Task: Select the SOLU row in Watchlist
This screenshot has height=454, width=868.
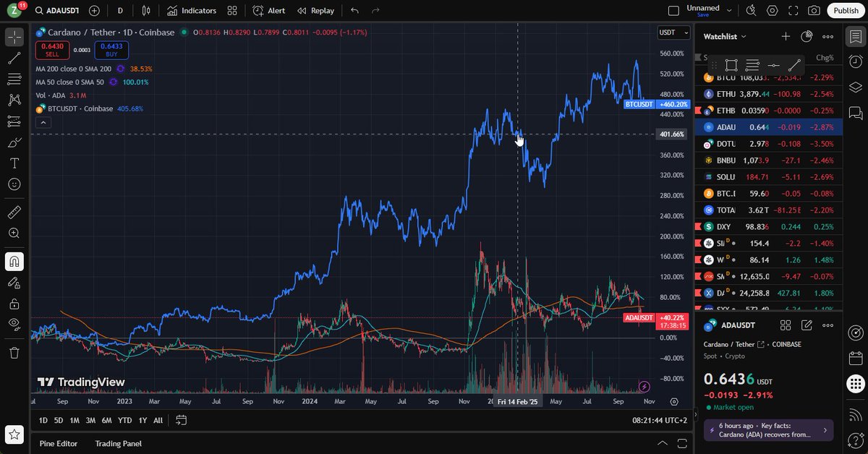Action: point(768,176)
